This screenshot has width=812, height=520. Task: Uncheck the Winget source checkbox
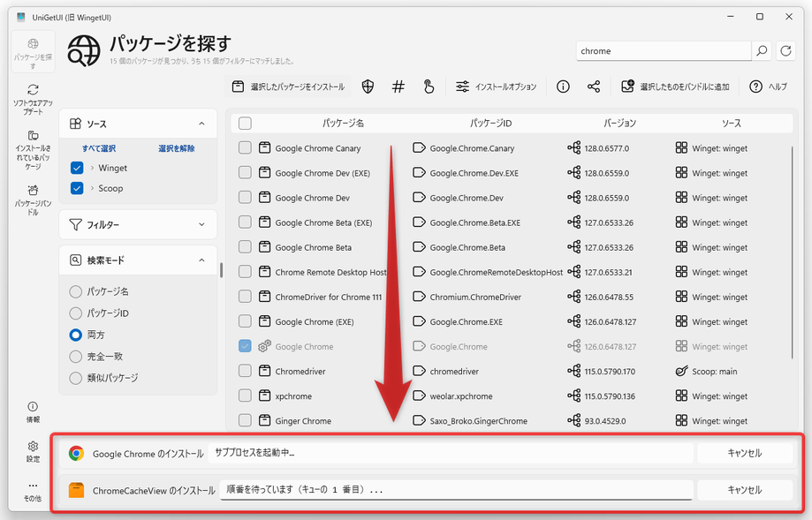(x=77, y=168)
